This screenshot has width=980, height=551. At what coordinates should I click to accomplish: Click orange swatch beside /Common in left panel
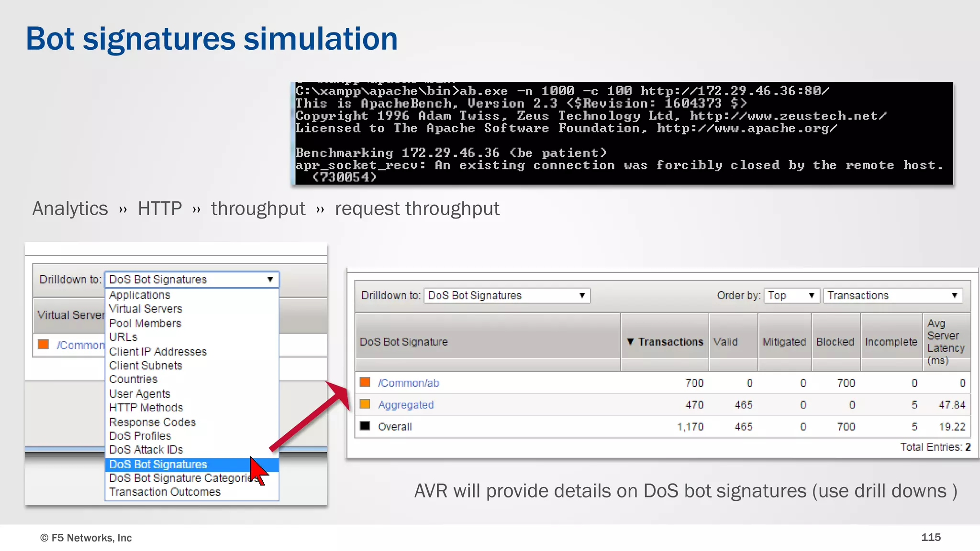[x=44, y=344]
